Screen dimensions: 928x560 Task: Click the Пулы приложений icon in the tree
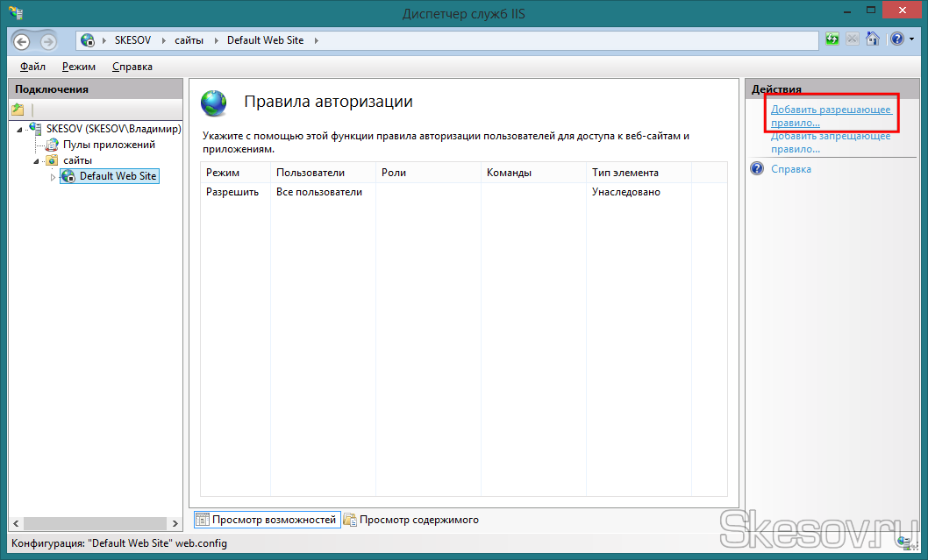[x=52, y=145]
